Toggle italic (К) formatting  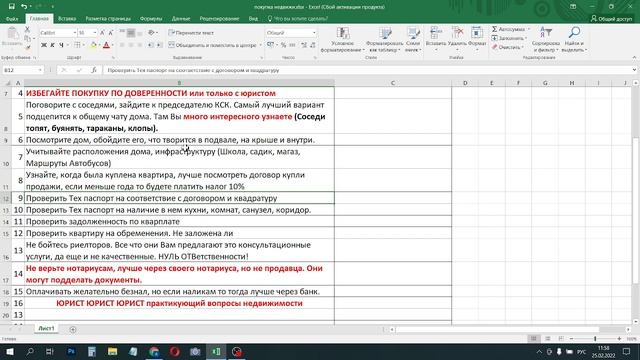(52, 45)
